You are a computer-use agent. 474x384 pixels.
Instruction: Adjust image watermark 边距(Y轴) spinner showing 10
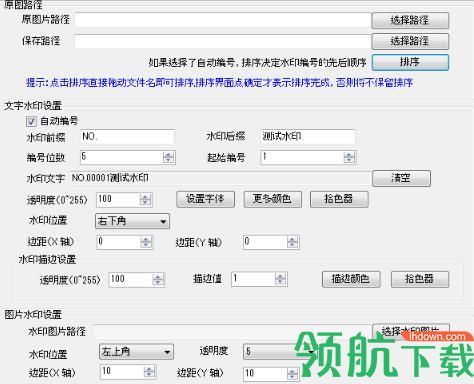[x=292, y=374]
